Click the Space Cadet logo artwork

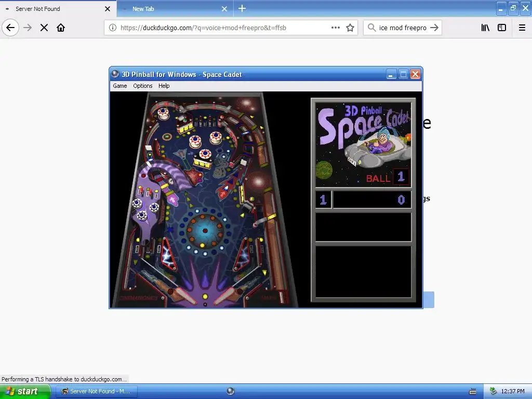[363, 145]
